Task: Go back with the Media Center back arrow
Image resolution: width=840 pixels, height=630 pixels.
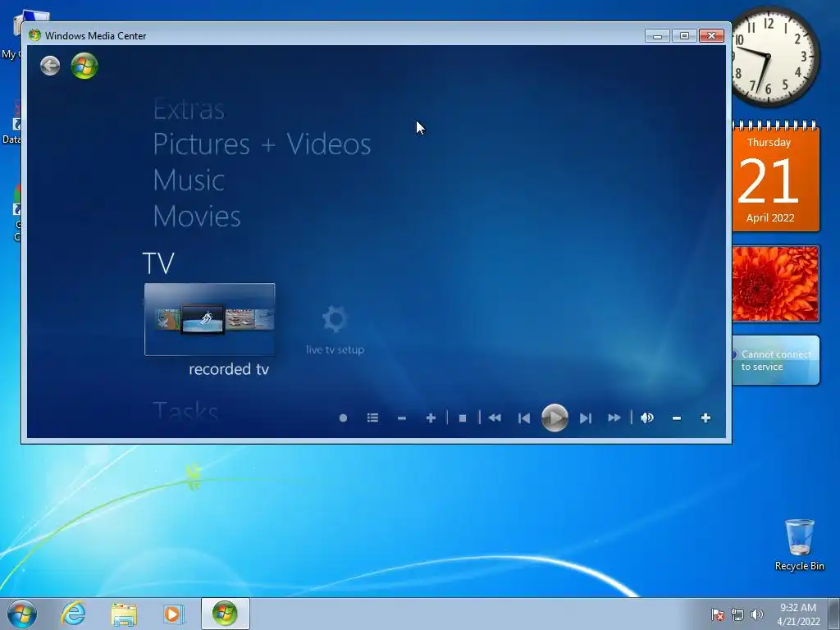Action: click(50, 66)
